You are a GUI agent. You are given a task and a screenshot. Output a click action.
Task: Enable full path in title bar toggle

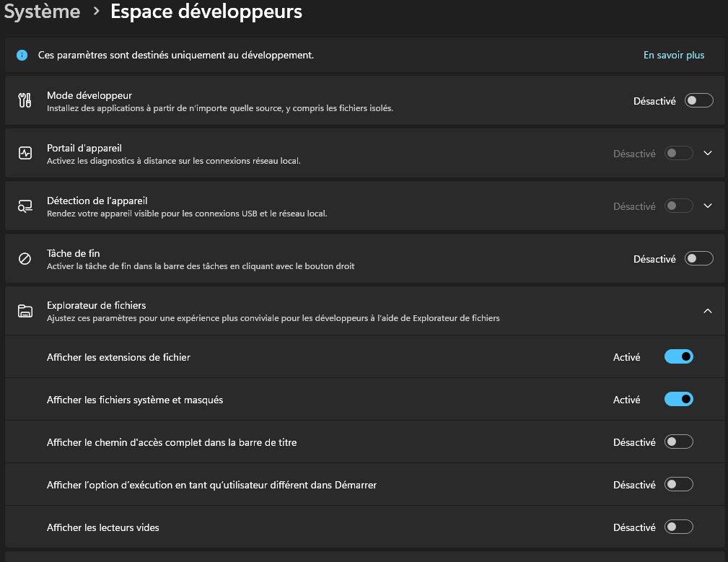(x=678, y=442)
